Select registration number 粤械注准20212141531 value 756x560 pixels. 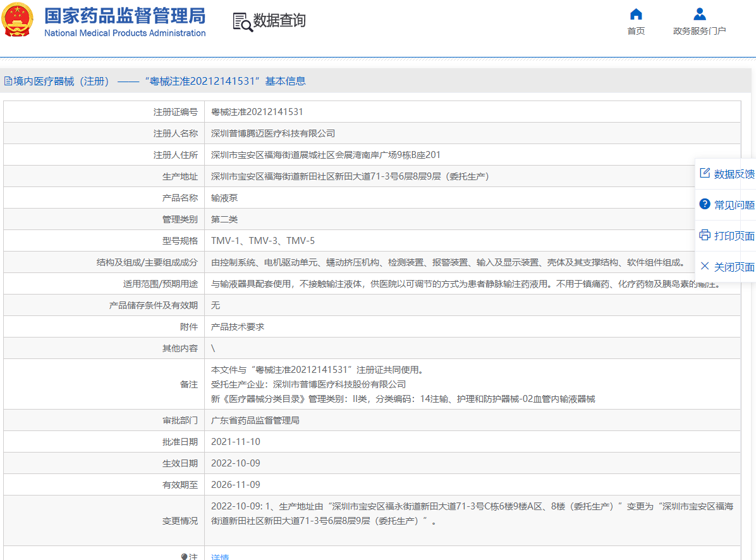click(x=257, y=112)
